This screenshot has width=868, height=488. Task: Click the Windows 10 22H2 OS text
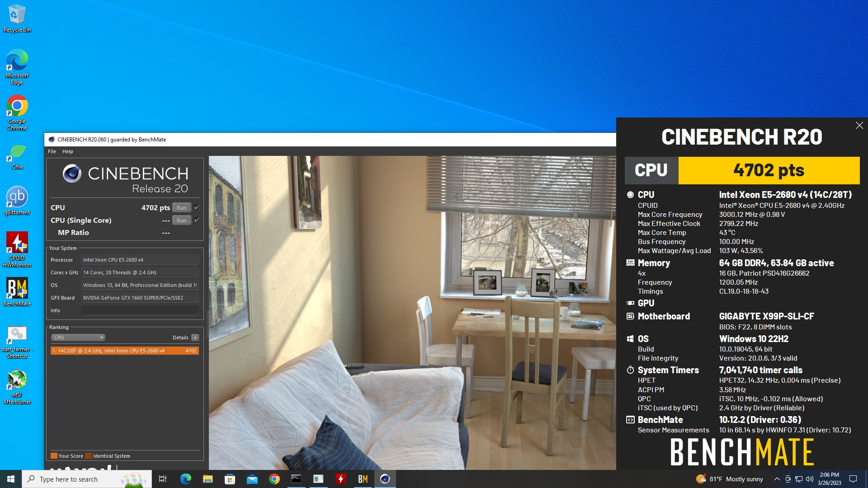click(x=754, y=339)
